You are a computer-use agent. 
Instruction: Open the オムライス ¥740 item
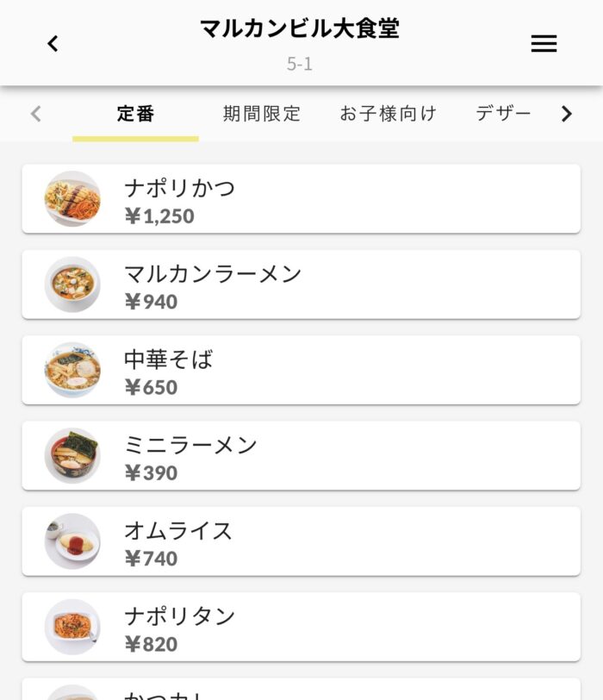point(345,541)
